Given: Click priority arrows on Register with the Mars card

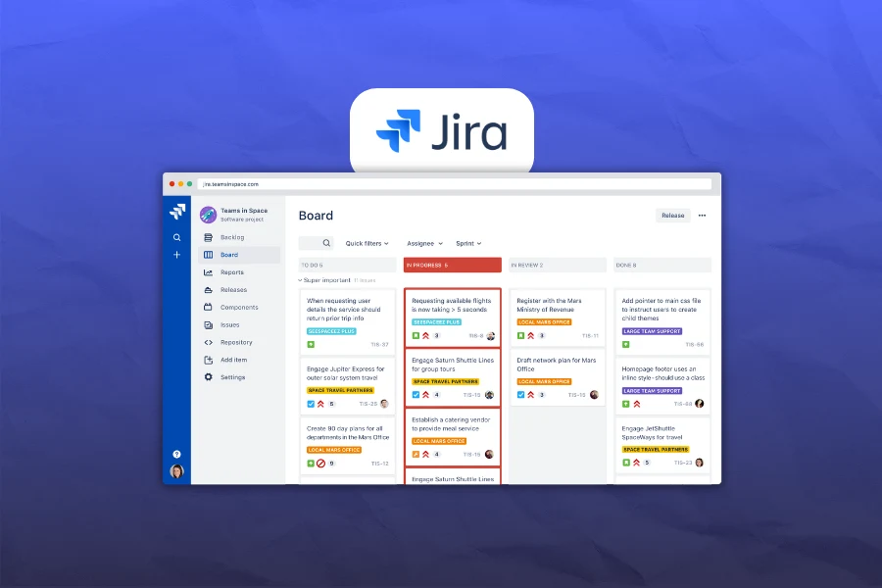Looking at the screenshot, I should click(530, 336).
